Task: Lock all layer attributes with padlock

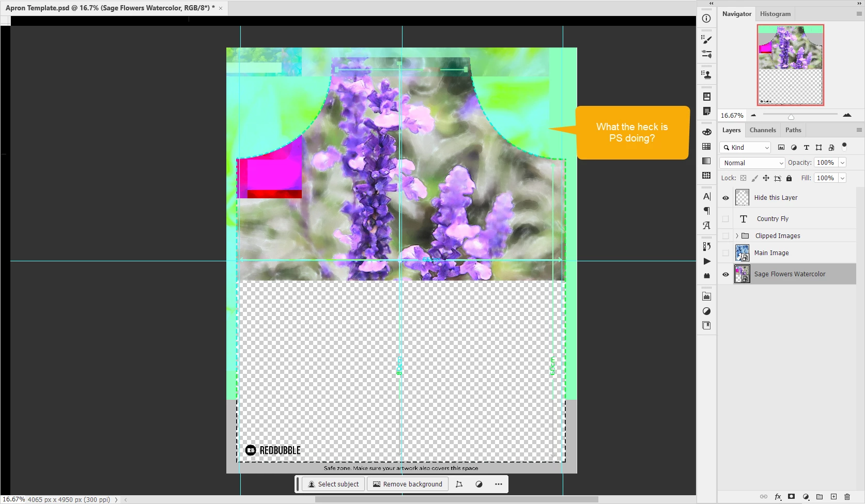Action: pyautogui.click(x=789, y=178)
